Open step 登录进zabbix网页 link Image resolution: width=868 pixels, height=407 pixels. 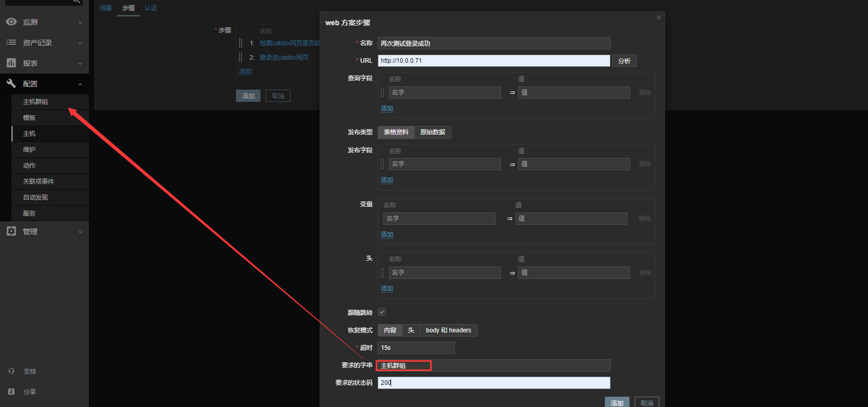pos(284,57)
